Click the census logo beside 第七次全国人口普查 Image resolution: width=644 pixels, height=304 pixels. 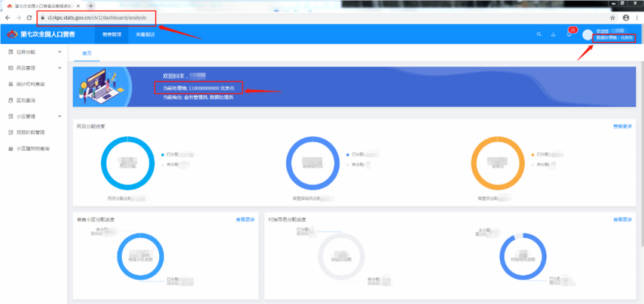(13, 34)
